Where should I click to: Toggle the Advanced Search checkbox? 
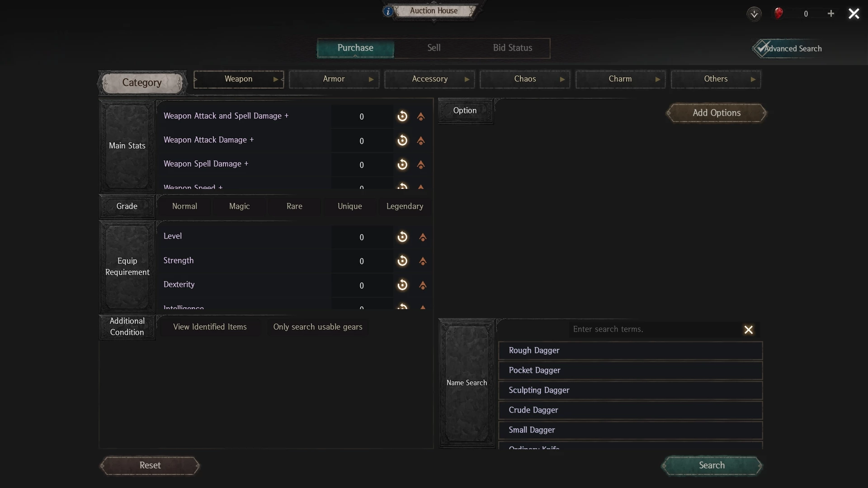(762, 48)
